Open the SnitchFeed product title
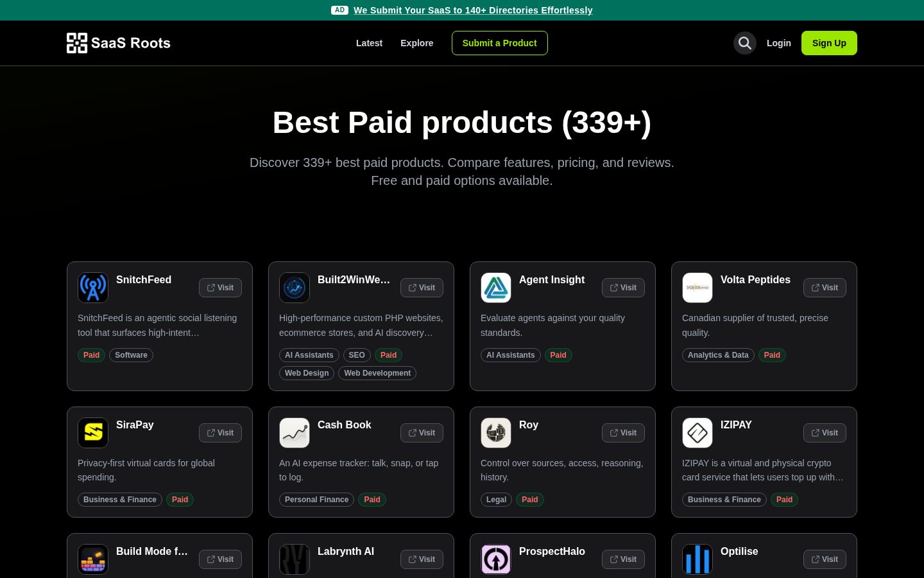 144,280
